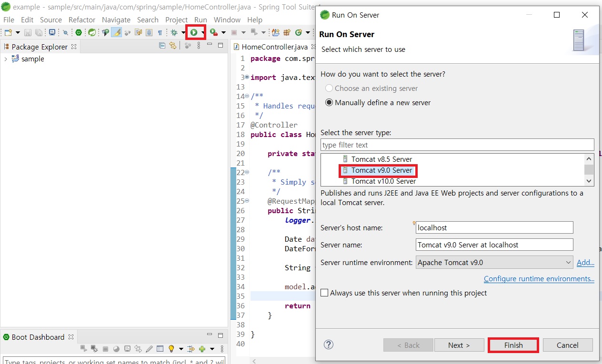Open the Debug button dropdown arrow
Image resolution: width=602 pixels, height=364 pixels.
[183, 32]
